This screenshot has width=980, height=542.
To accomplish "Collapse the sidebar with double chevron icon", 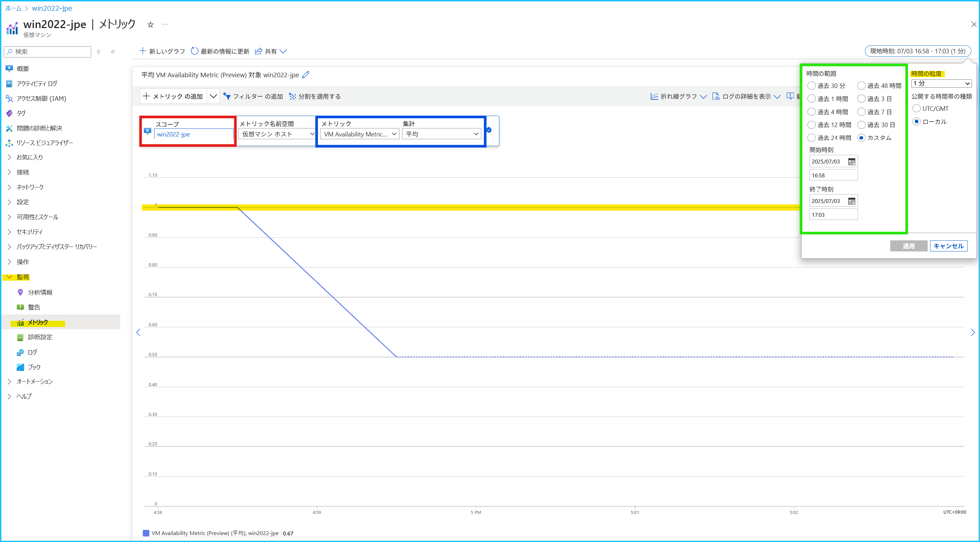I will [x=113, y=52].
